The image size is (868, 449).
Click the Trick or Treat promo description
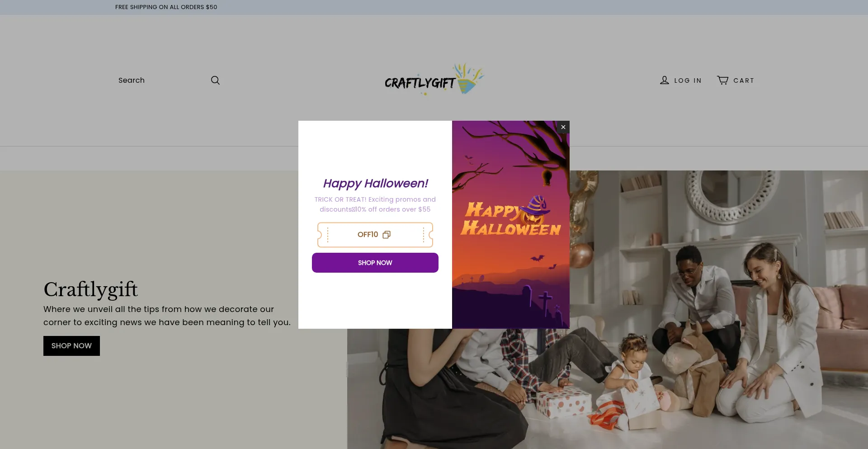(375, 204)
